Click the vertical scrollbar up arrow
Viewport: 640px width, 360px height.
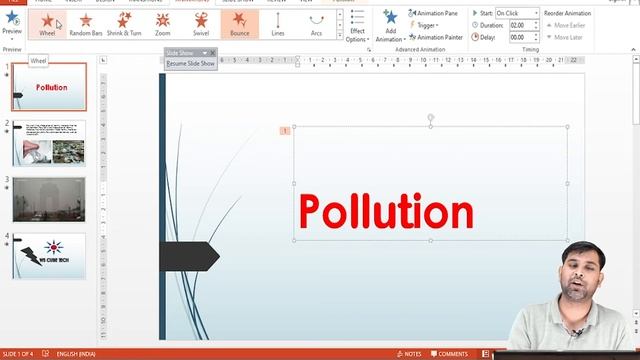click(636, 59)
